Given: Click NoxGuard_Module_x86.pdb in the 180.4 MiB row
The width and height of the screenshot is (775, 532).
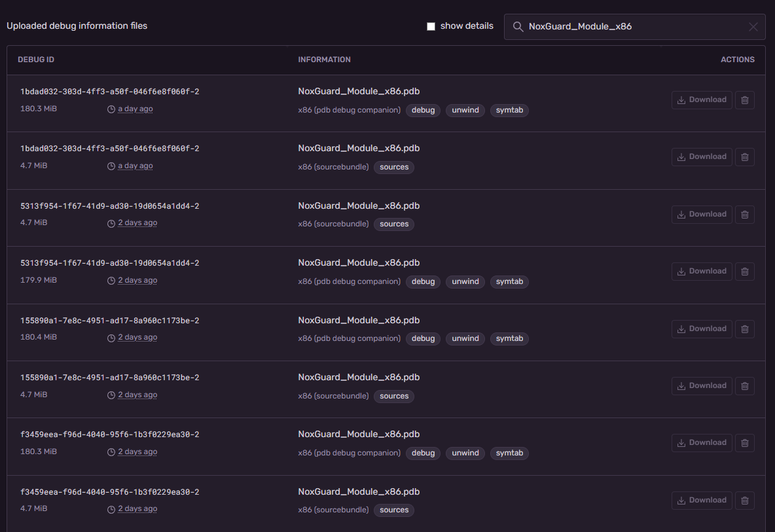Looking at the screenshot, I should pos(359,320).
